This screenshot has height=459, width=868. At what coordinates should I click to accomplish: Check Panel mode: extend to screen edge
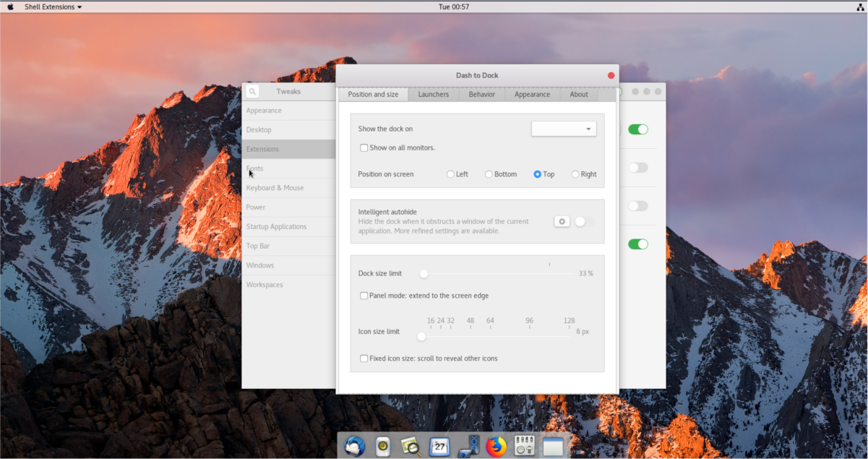tap(364, 295)
